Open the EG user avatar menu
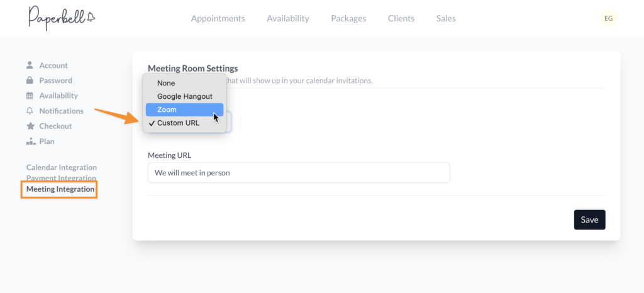This screenshot has width=644, height=293. point(608,18)
